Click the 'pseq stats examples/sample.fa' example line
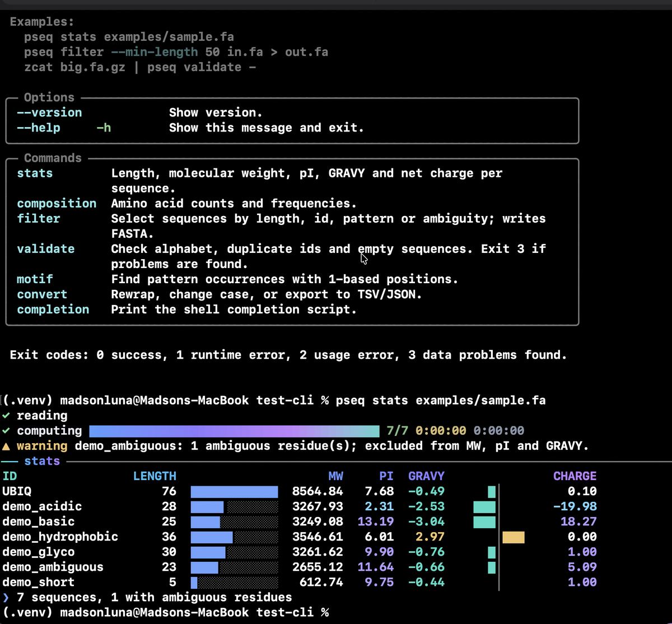The image size is (672, 624). [129, 37]
